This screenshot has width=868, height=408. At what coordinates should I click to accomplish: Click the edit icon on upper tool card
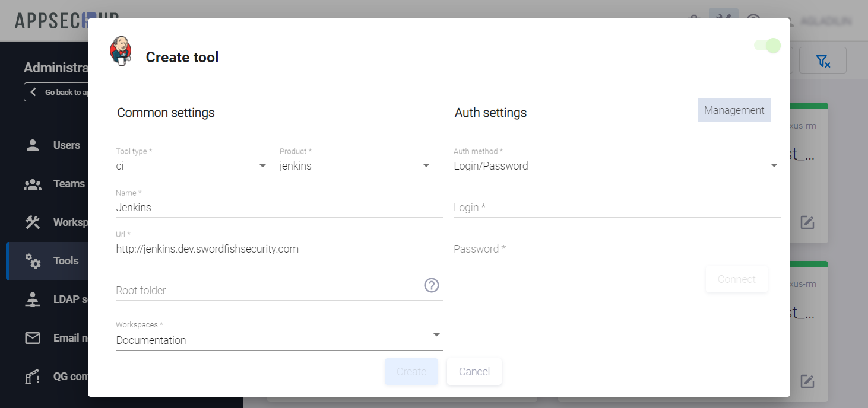click(807, 222)
